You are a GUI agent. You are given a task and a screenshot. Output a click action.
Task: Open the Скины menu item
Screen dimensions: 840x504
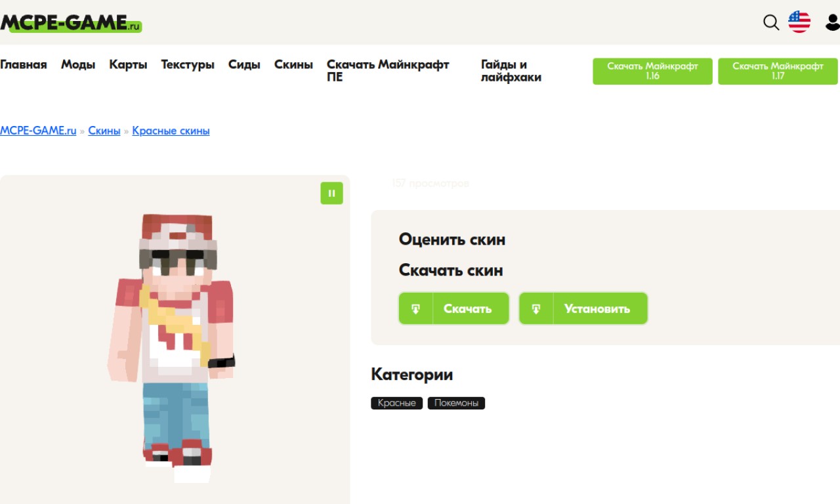(293, 64)
